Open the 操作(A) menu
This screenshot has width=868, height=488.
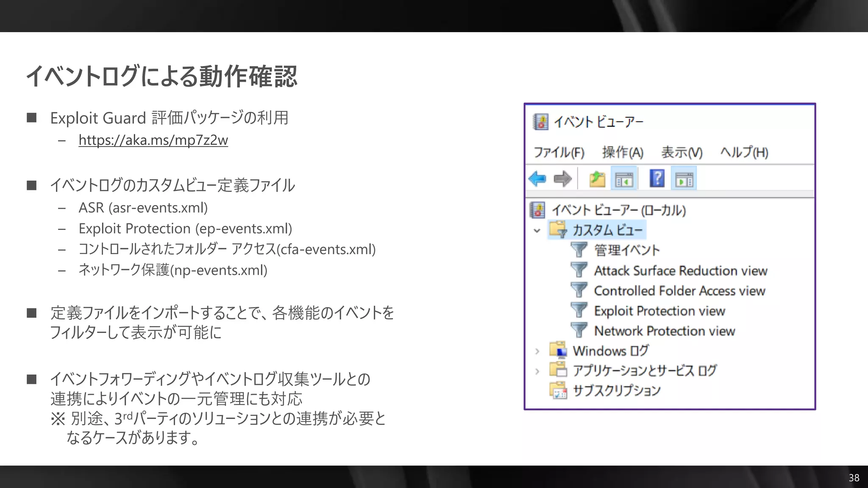[623, 152]
